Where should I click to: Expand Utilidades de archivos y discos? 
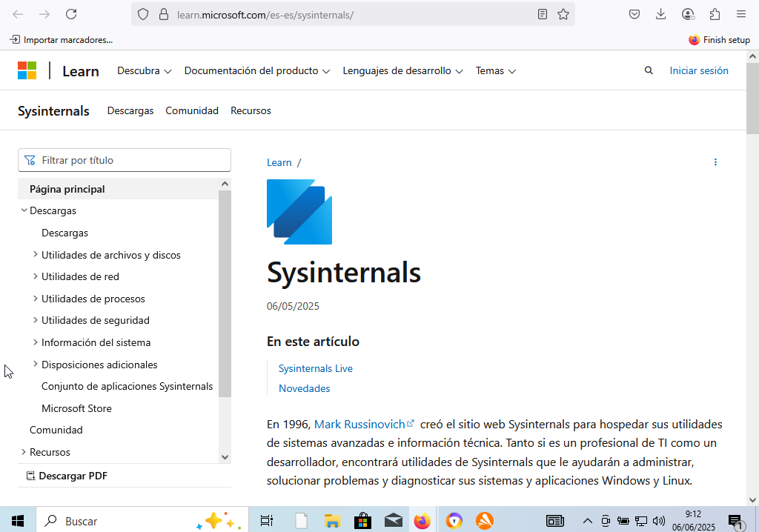(x=36, y=254)
